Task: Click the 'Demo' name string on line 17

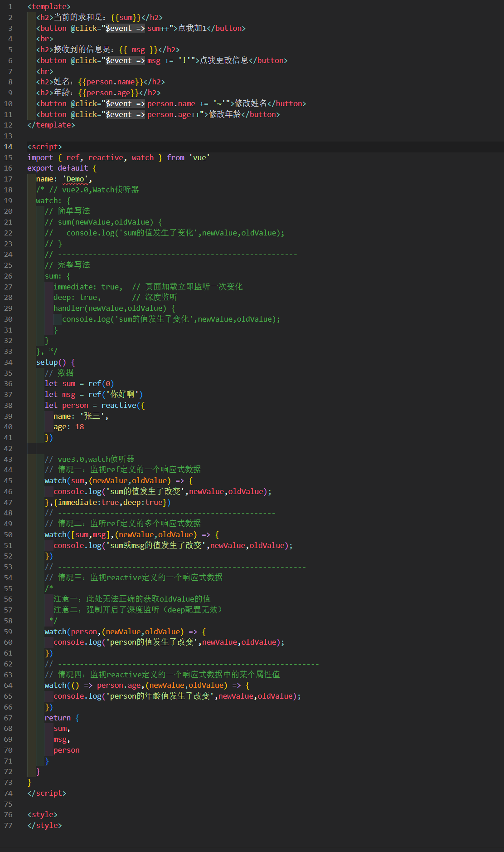Action: 75,179
